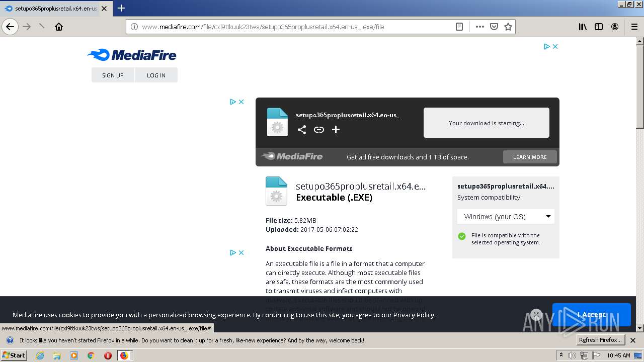Screen dimensions: 644x362
Task: Open the Firefox hamburger menu
Action: point(634,27)
